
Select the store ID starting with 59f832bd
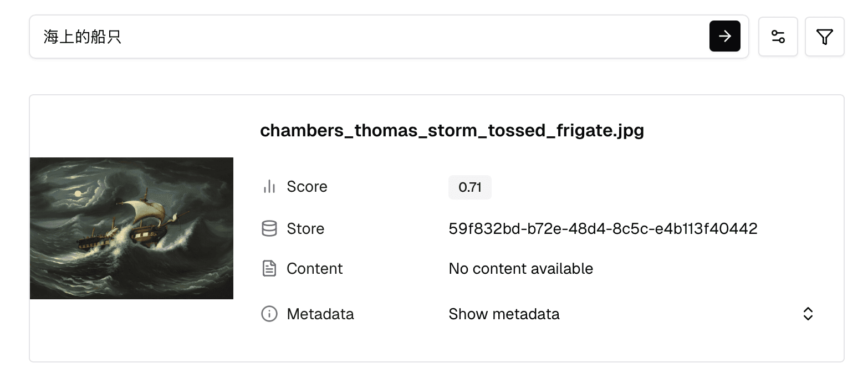click(603, 228)
